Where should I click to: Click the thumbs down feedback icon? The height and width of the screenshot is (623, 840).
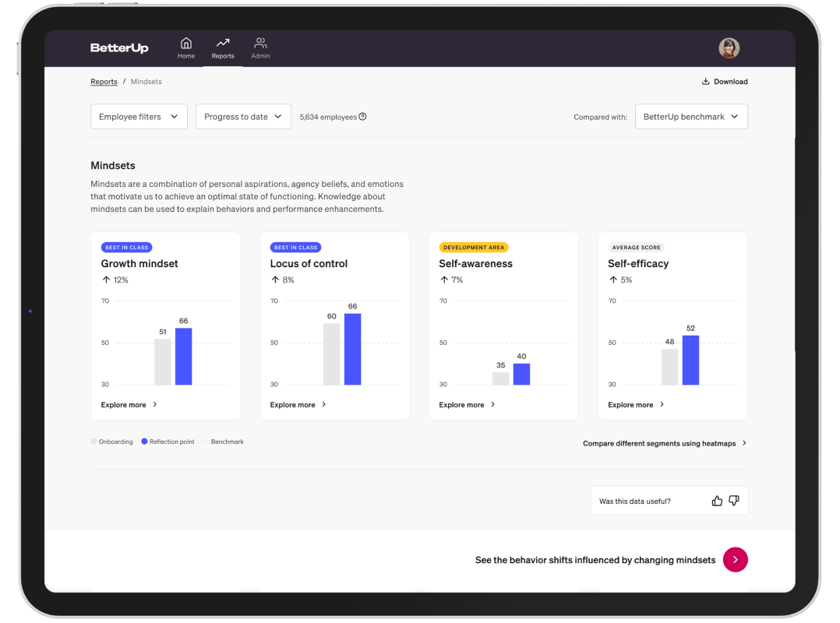[x=734, y=501]
